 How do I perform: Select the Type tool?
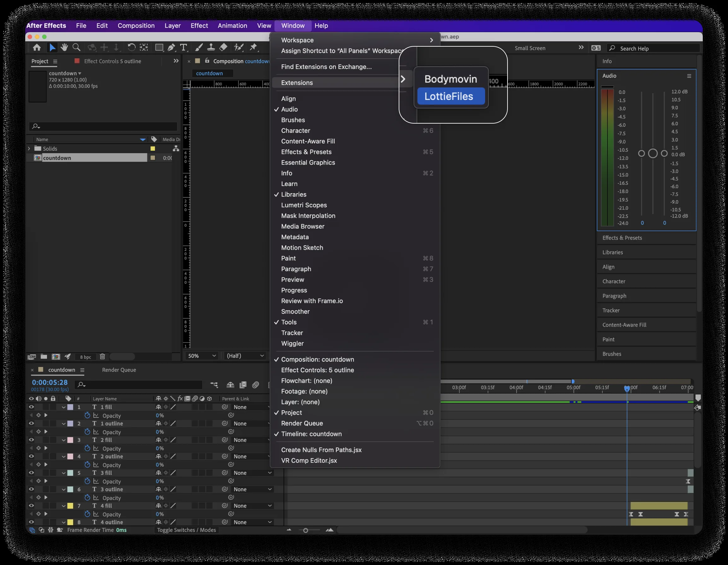(x=183, y=48)
